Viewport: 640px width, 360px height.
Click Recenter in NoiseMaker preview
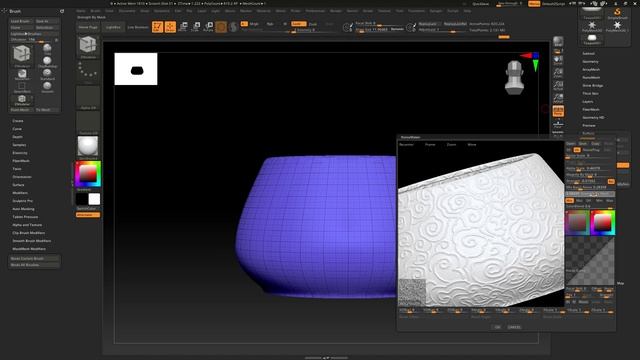coord(406,144)
